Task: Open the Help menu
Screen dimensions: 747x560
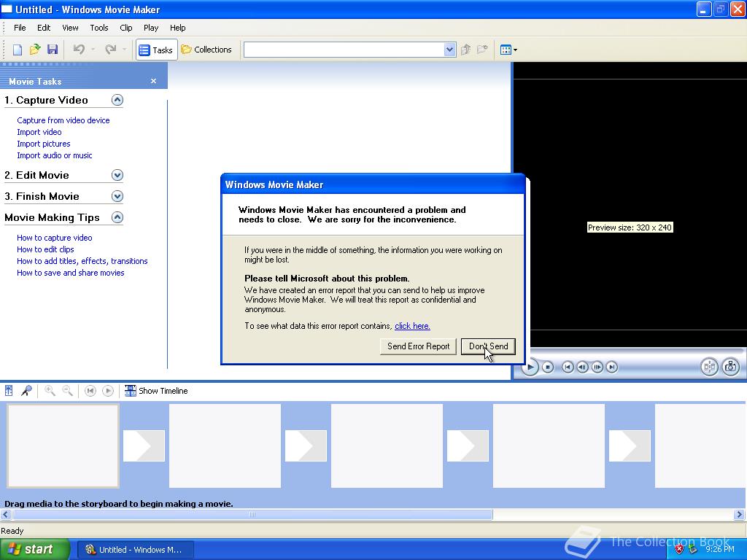Action: (x=178, y=28)
